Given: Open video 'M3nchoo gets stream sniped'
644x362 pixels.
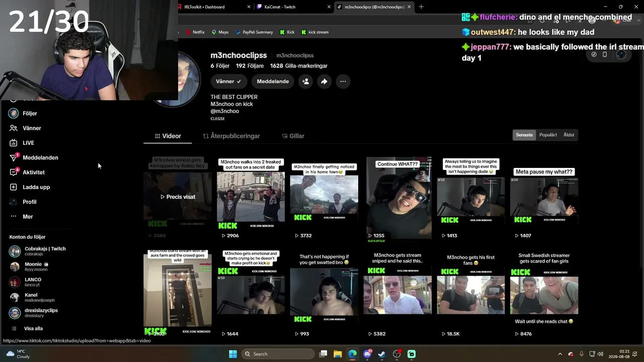Looking at the screenshot, I should tap(397, 294).
